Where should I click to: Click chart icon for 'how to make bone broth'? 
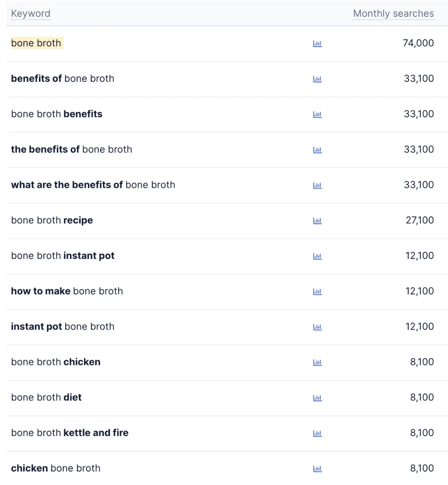click(317, 292)
